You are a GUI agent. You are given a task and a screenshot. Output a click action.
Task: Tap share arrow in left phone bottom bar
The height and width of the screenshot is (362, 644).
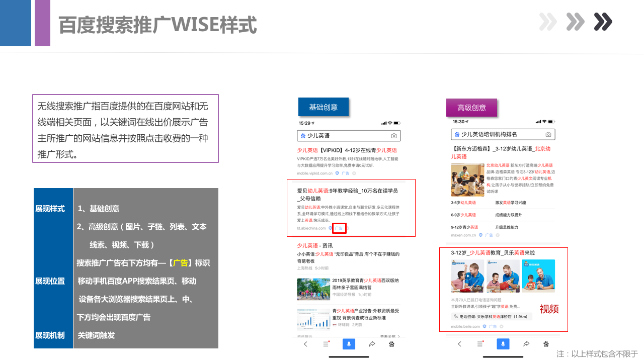pos(372,344)
